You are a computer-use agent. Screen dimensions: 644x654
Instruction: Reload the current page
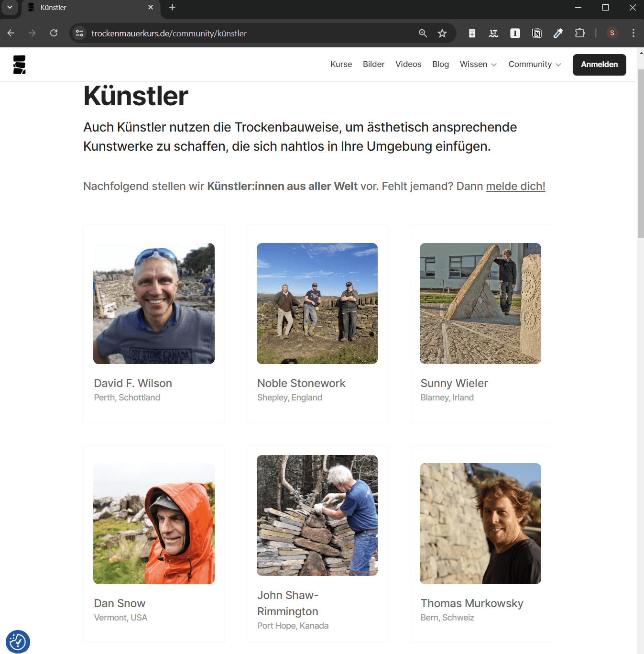pos(54,33)
